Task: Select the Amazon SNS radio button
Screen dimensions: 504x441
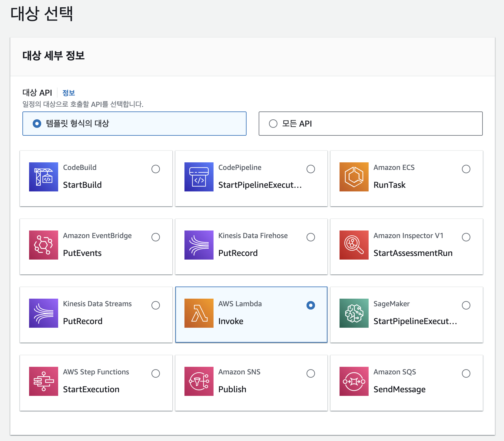Action: tap(311, 373)
